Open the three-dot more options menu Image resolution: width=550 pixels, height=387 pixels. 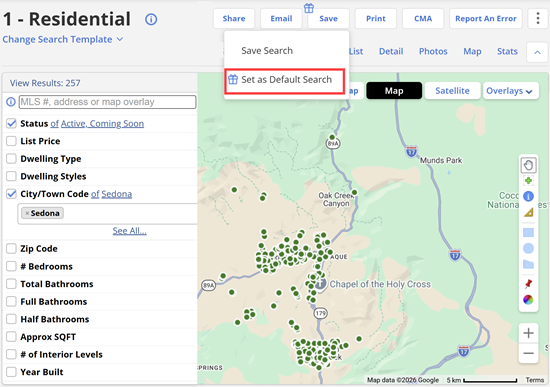pos(538,18)
